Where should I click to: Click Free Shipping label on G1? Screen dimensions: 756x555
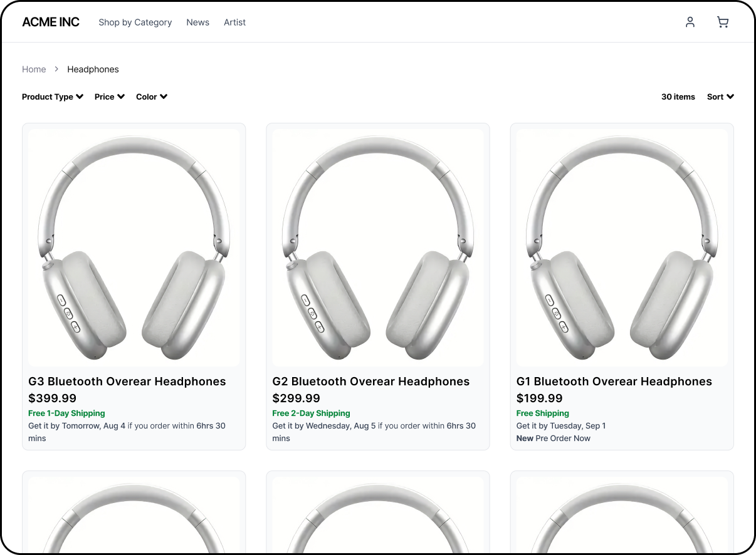543,413
